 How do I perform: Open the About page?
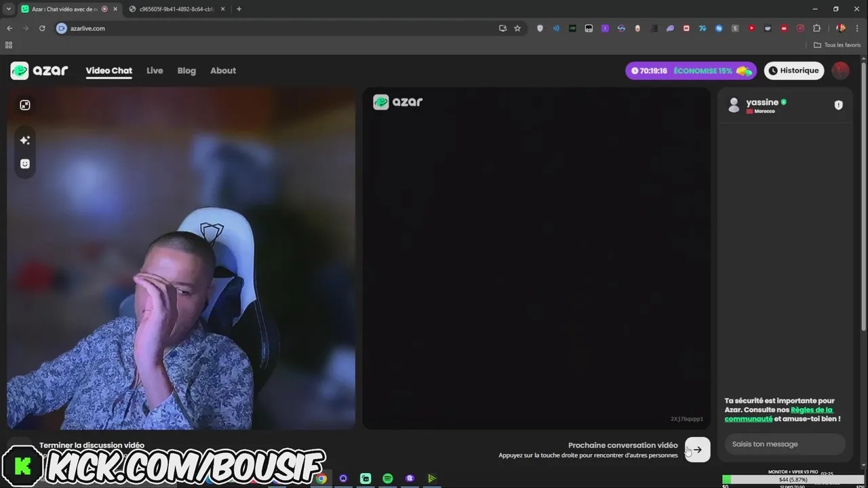(223, 70)
